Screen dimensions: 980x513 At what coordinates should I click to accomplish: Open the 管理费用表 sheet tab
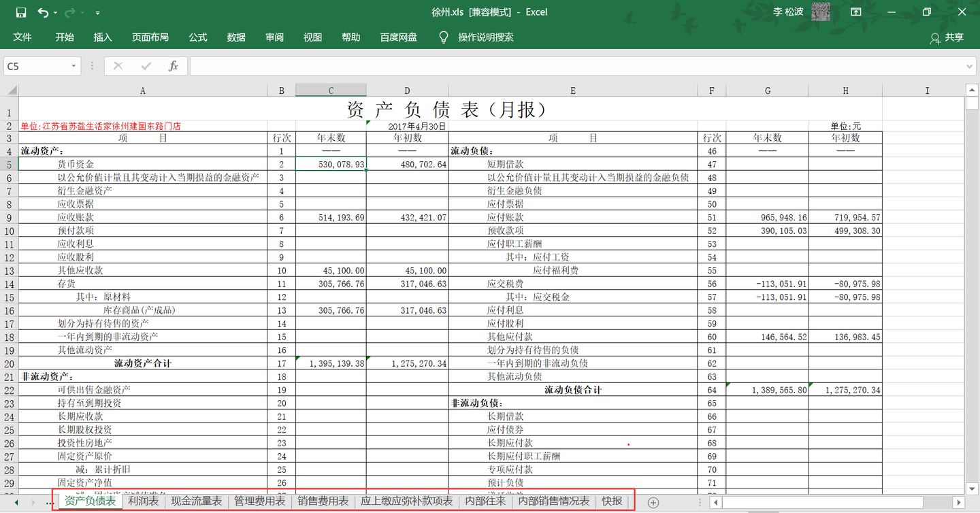coord(259,501)
